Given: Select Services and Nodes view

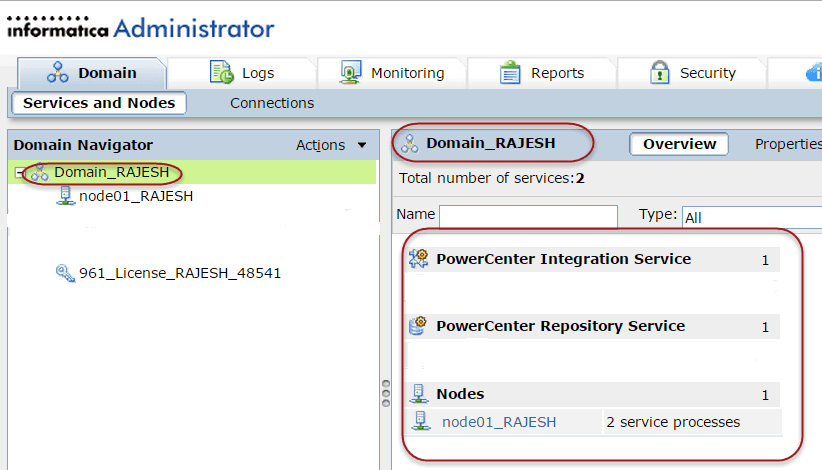Looking at the screenshot, I should click(99, 103).
